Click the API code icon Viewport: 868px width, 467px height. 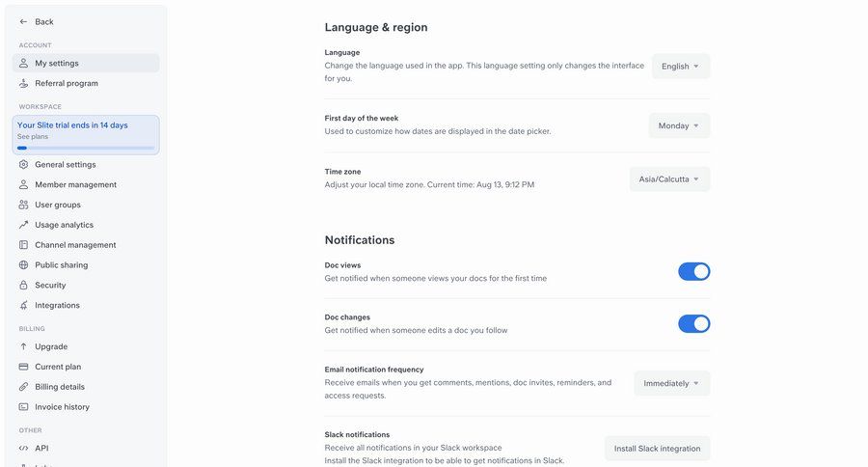[x=24, y=449]
